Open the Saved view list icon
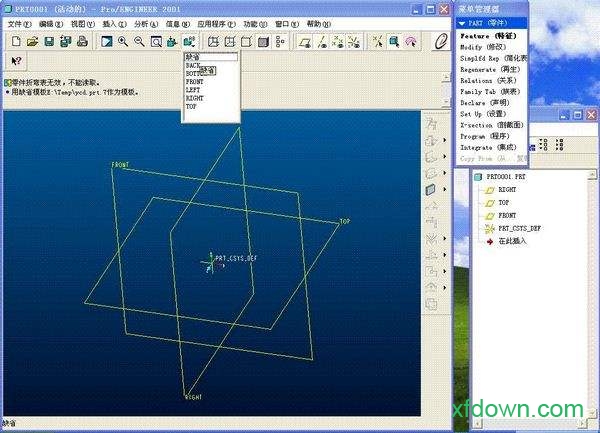The height and width of the screenshot is (433, 600). [x=189, y=41]
